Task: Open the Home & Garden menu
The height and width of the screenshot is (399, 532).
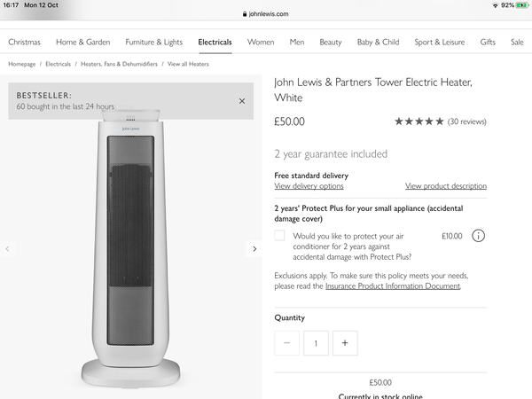Action: coord(83,42)
